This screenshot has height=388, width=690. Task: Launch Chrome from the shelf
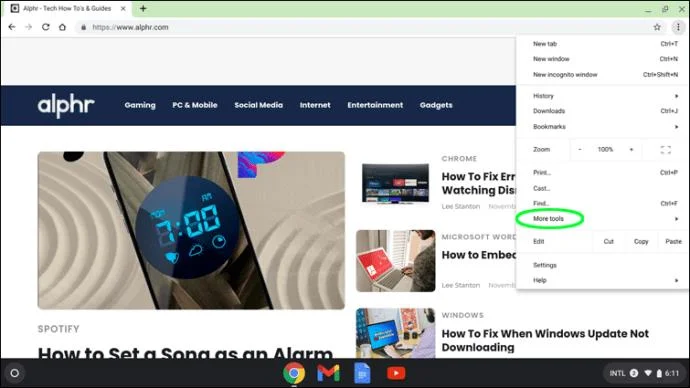pyautogui.click(x=294, y=373)
